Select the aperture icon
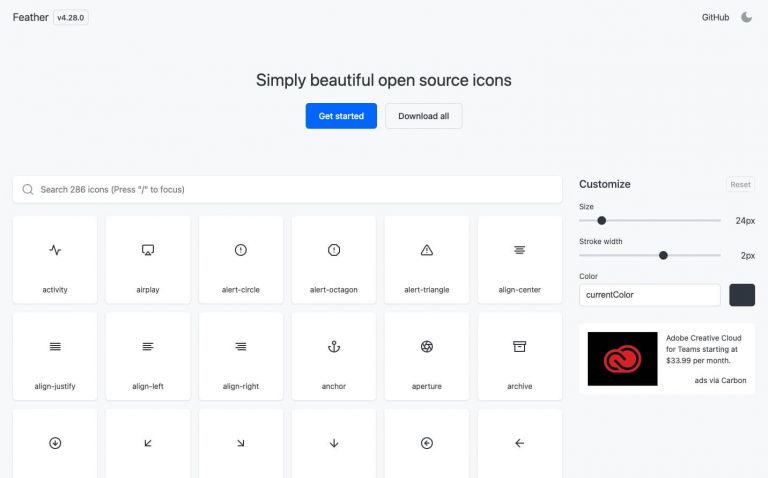 [x=427, y=355]
